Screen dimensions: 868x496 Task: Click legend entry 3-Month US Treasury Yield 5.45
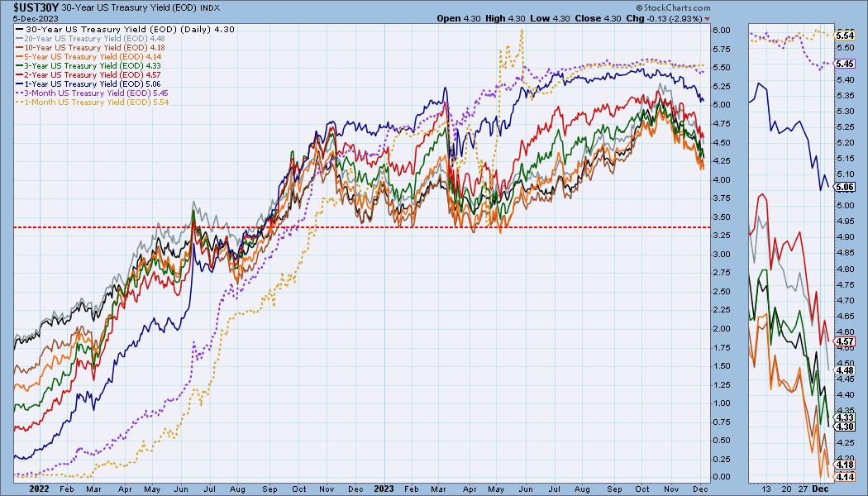click(x=93, y=93)
